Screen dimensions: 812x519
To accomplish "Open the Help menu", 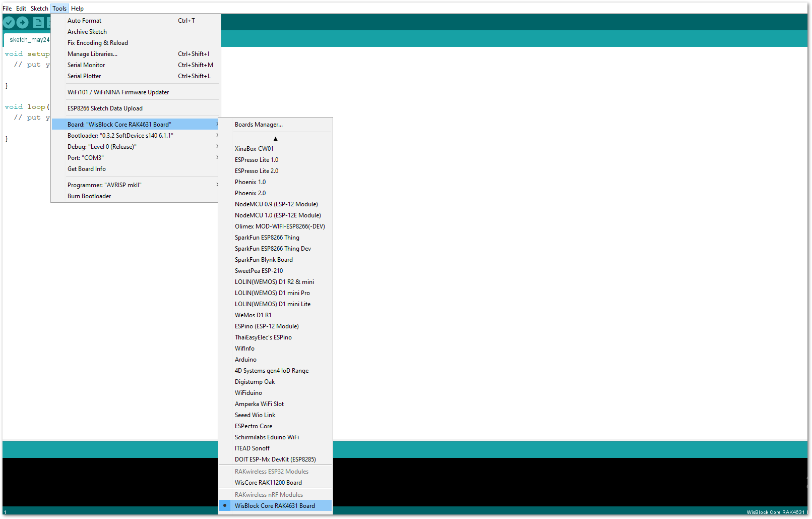I will (x=77, y=9).
